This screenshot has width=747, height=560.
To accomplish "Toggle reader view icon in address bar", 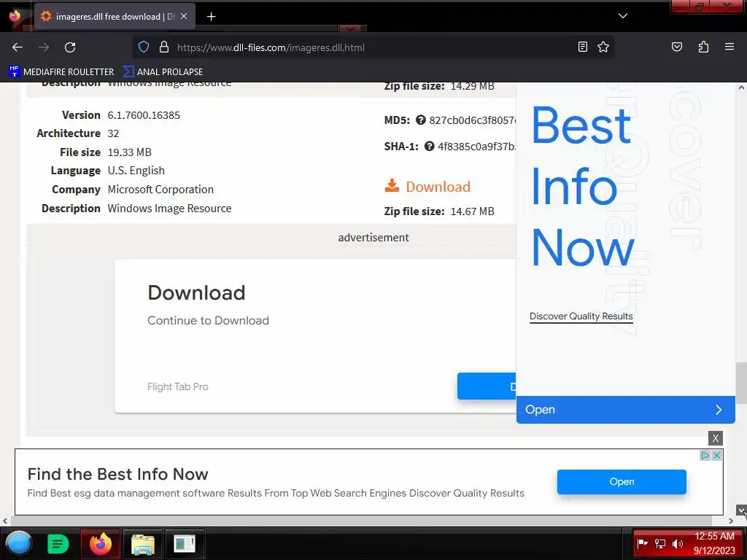I will coord(582,47).
